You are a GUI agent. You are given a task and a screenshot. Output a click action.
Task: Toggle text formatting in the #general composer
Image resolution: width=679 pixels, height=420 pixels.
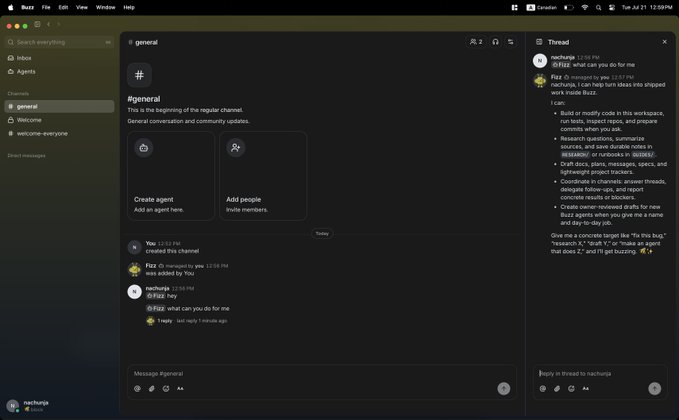[180, 389]
